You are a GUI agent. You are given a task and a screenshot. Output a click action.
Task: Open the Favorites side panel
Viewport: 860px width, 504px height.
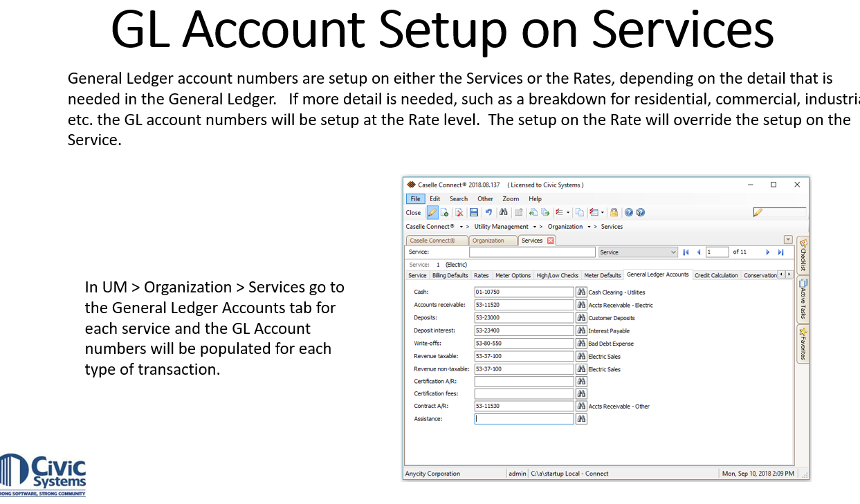coord(803,344)
